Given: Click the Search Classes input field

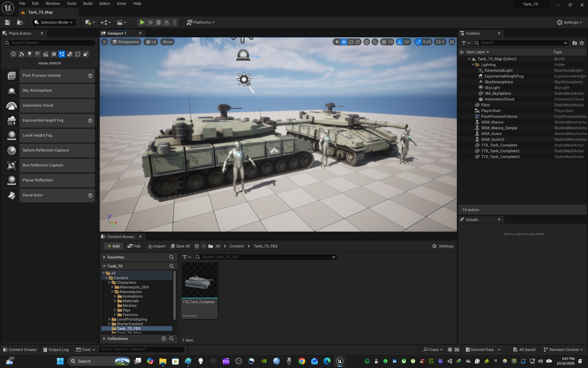Looking at the screenshot, I should (50, 43).
